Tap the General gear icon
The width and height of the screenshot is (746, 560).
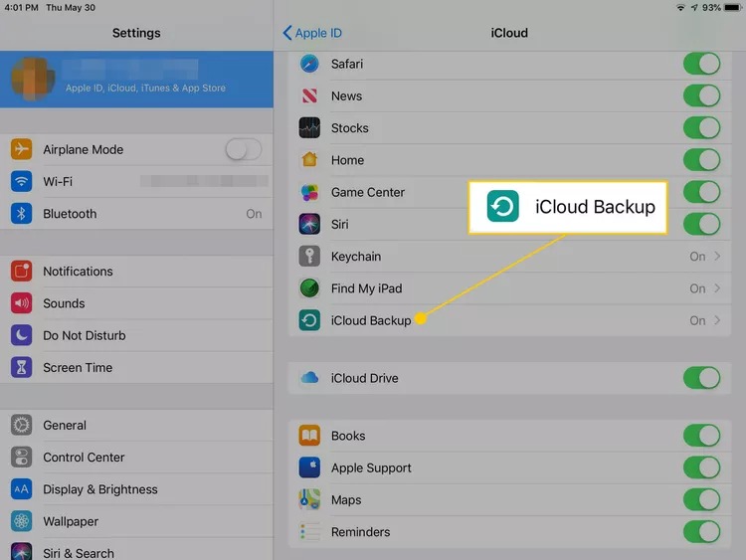point(22,426)
